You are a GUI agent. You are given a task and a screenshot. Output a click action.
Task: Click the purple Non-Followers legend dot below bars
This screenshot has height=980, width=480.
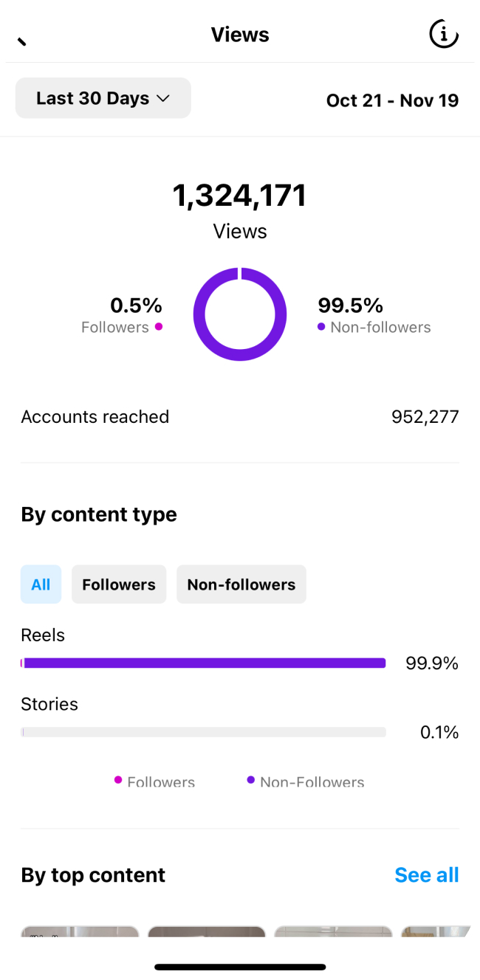click(x=251, y=779)
